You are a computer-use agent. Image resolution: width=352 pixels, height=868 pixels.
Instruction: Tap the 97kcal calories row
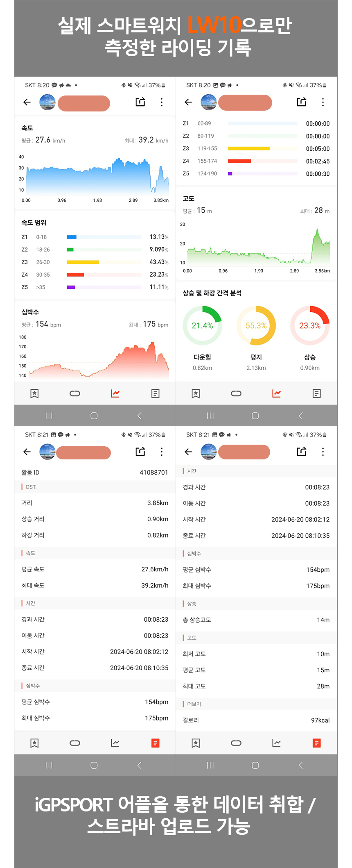[256, 720]
